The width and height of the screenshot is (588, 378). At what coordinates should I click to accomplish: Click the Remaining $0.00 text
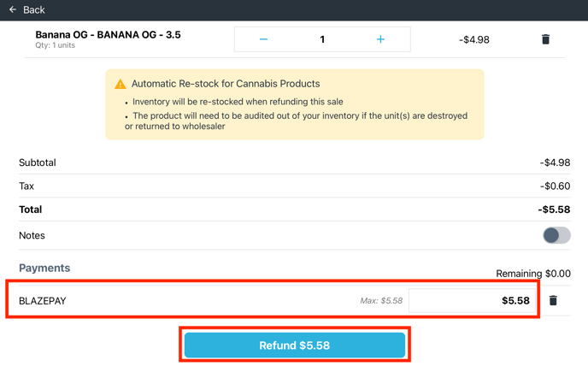pyautogui.click(x=532, y=274)
